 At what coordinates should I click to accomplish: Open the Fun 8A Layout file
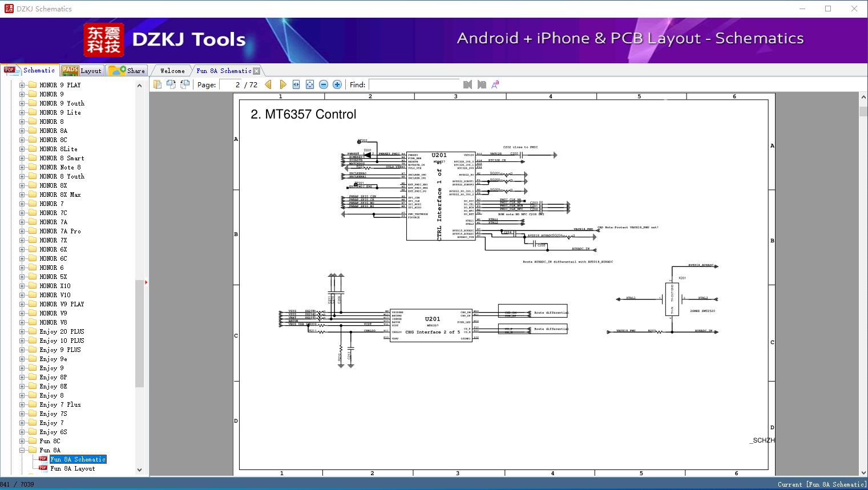pos(72,468)
